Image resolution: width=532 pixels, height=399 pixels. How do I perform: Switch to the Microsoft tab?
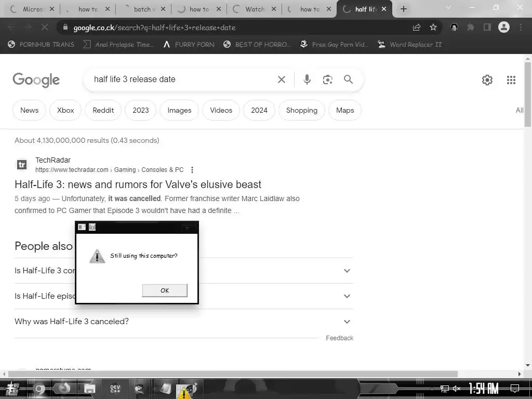(x=31, y=9)
